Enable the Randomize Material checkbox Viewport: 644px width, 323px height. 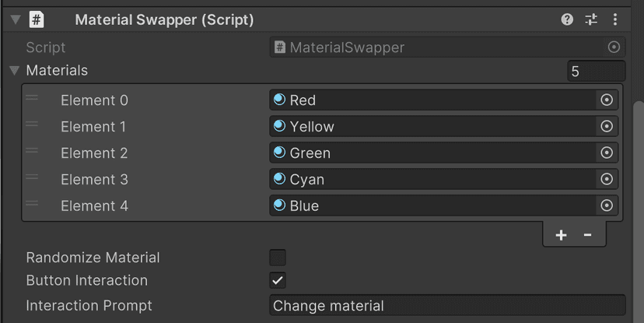[278, 258]
